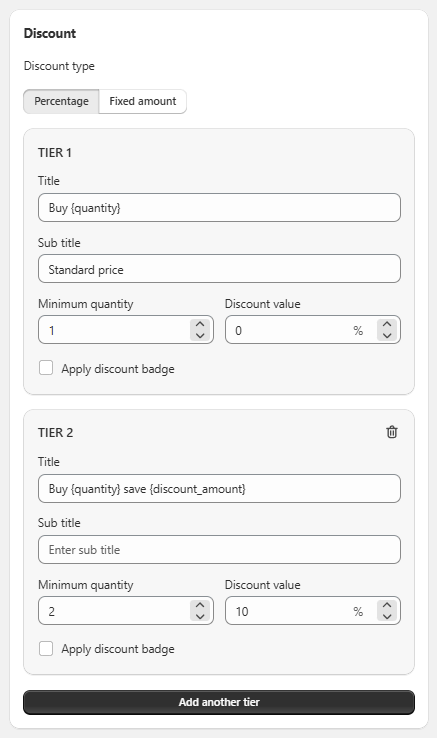Increase Tier 2 discount value with up arrow
Viewport: 437px width, 738px height.
pos(387,605)
